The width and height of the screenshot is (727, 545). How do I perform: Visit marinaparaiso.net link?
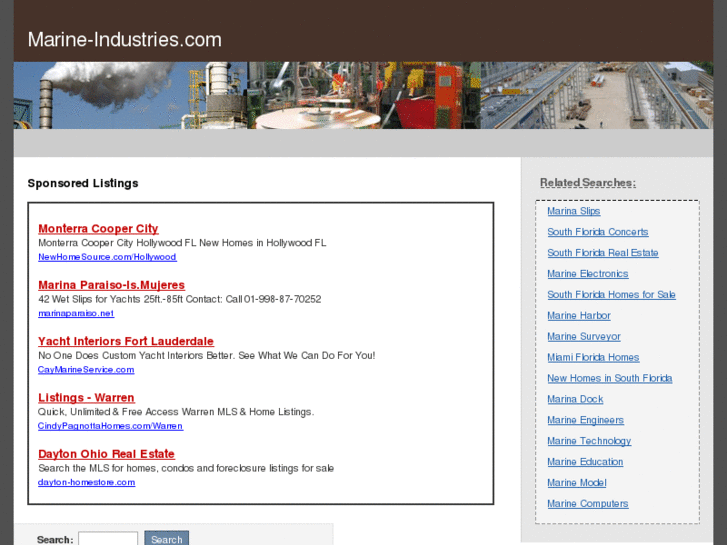tap(76, 313)
